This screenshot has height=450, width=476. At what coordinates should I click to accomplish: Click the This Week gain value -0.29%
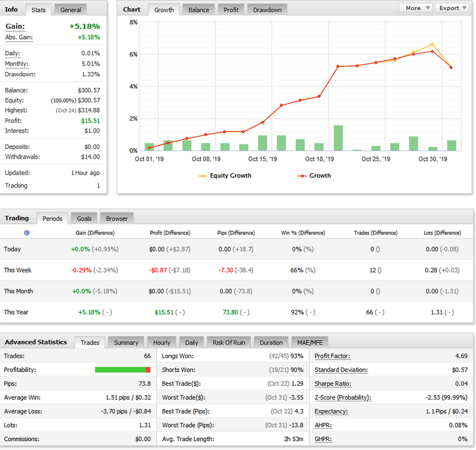coord(81,270)
